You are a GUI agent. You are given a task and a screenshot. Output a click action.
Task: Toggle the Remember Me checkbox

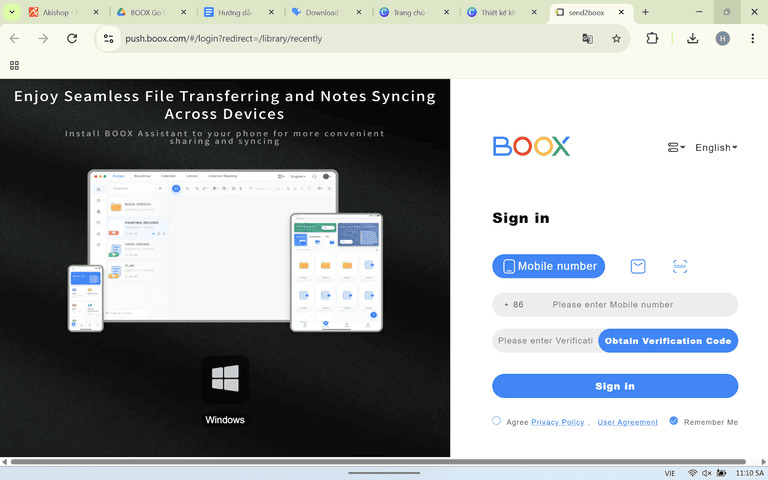pyautogui.click(x=673, y=421)
